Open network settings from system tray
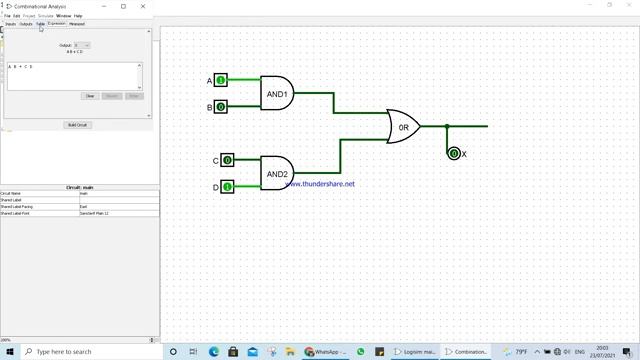640x360 pixels. [x=557, y=351]
